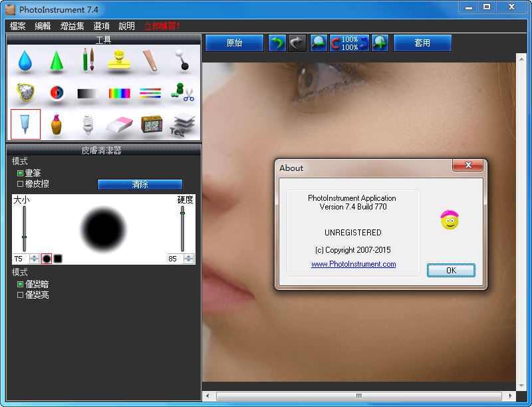The image size is (532, 407).
Task: Click the size value field showing 75
Action: pos(21,259)
